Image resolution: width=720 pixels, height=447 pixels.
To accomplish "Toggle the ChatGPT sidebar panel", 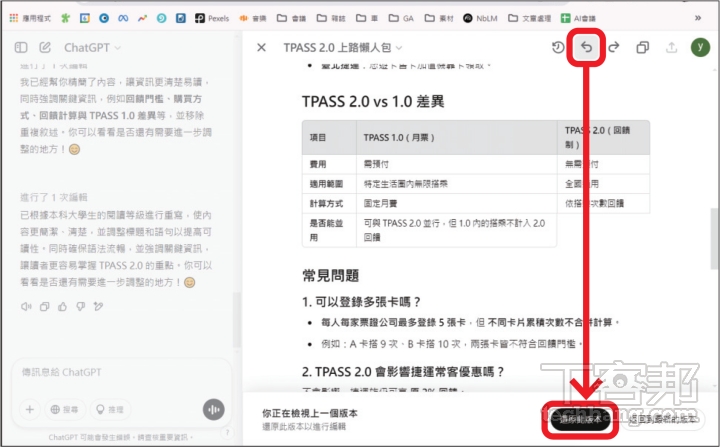I will [21, 47].
